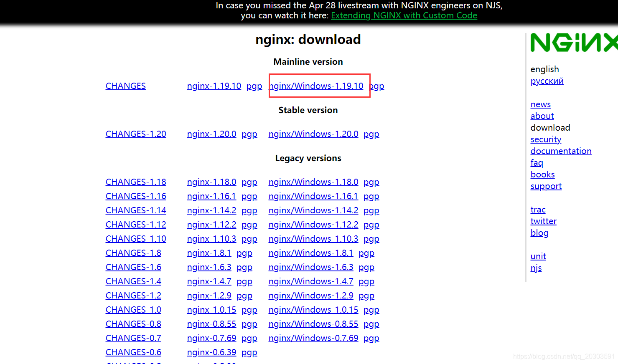
Task: Open pgp signature for nginx/Windows-1.19.10
Action: pyautogui.click(x=376, y=86)
